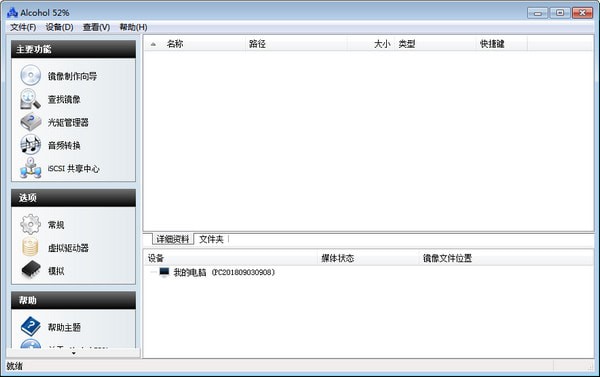Click the 查找镜像 label

(x=64, y=100)
